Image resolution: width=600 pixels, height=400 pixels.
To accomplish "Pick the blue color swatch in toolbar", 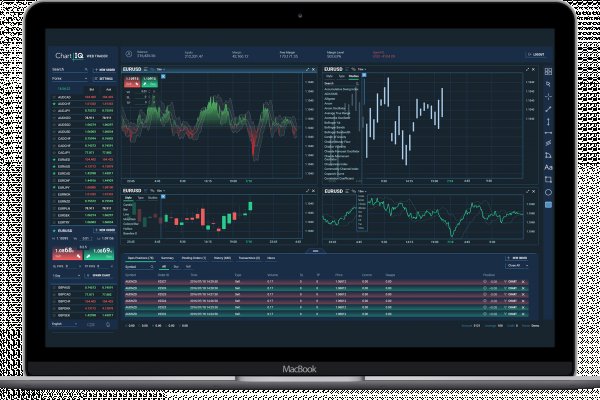I will coord(548,204).
